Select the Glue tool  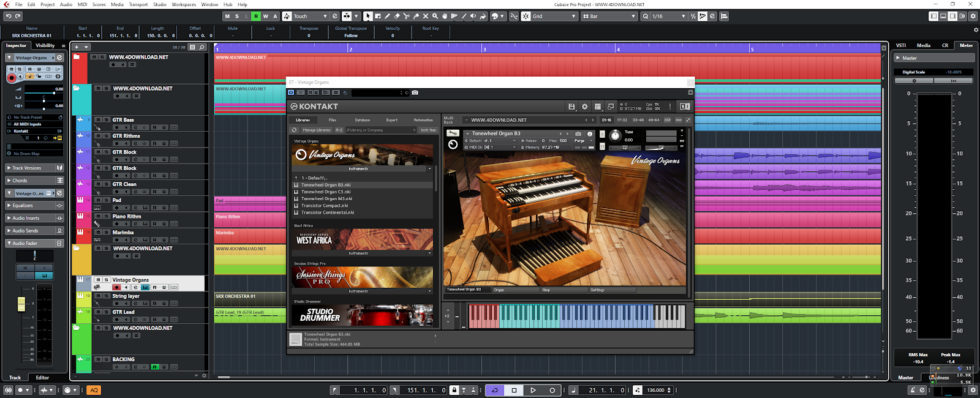pyautogui.click(x=416, y=16)
